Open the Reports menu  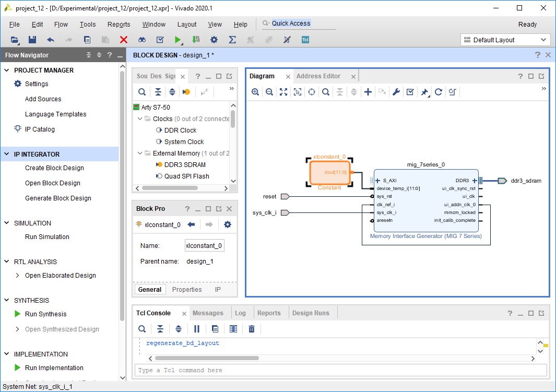pos(119,25)
